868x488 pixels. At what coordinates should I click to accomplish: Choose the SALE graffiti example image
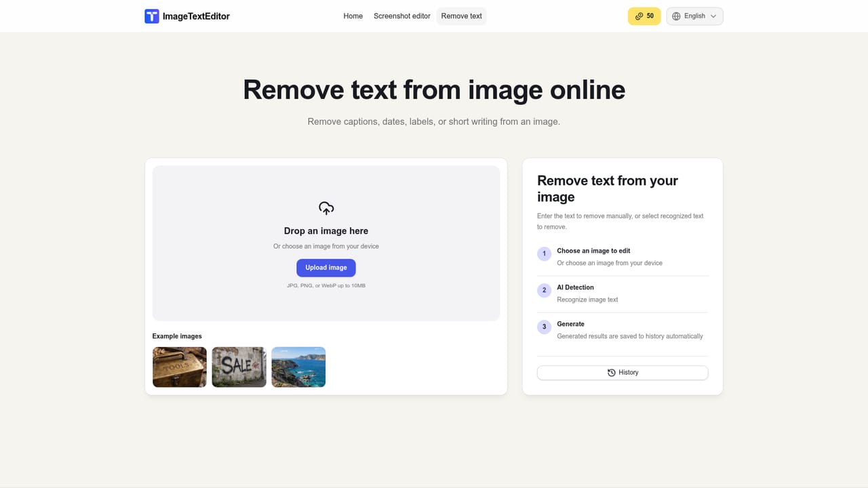coord(239,367)
